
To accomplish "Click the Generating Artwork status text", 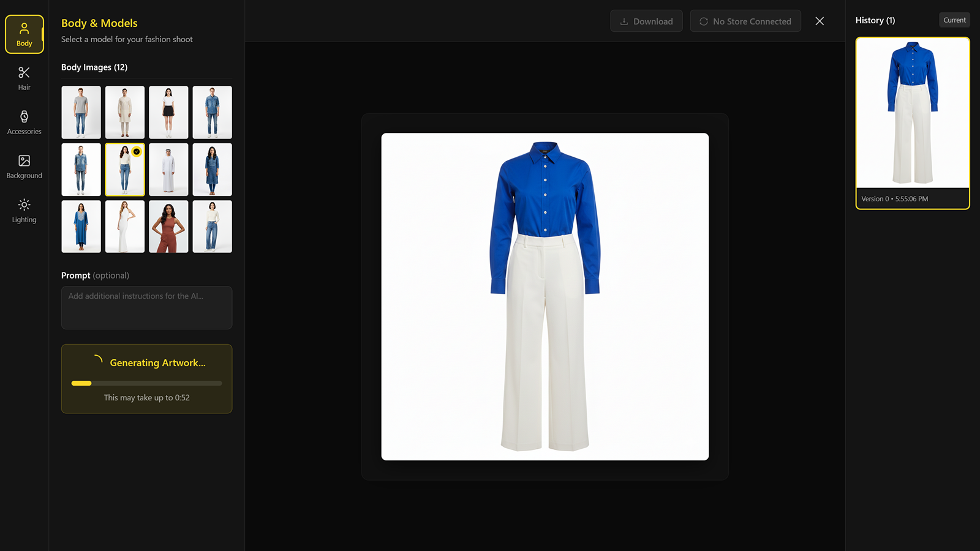I will (x=157, y=363).
